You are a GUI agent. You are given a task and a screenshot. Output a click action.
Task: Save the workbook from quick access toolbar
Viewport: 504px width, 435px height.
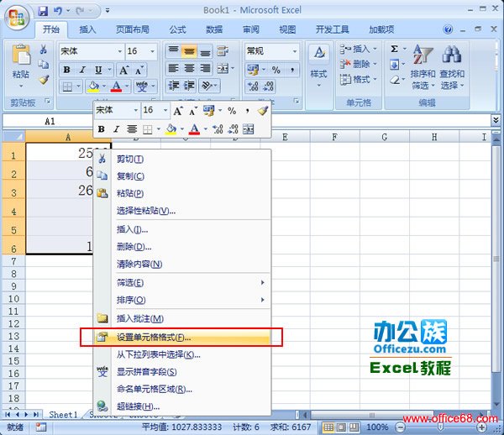click(43, 11)
